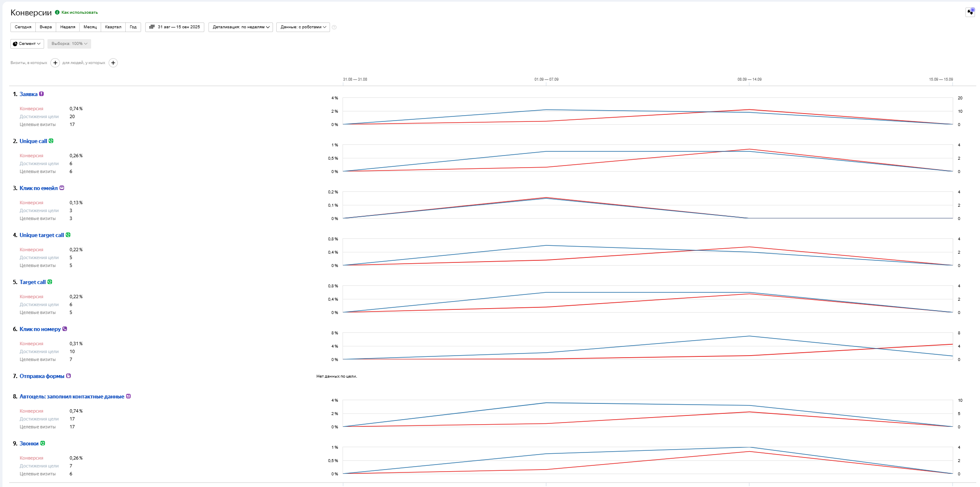Select the 'Сегодня' period tab

[23, 27]
